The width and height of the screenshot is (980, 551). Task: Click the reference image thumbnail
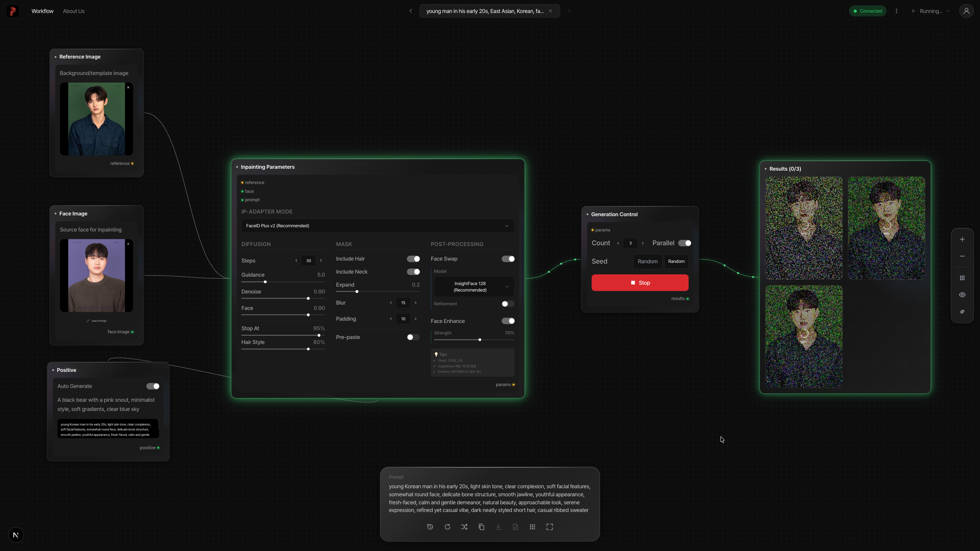pos(96,119)
